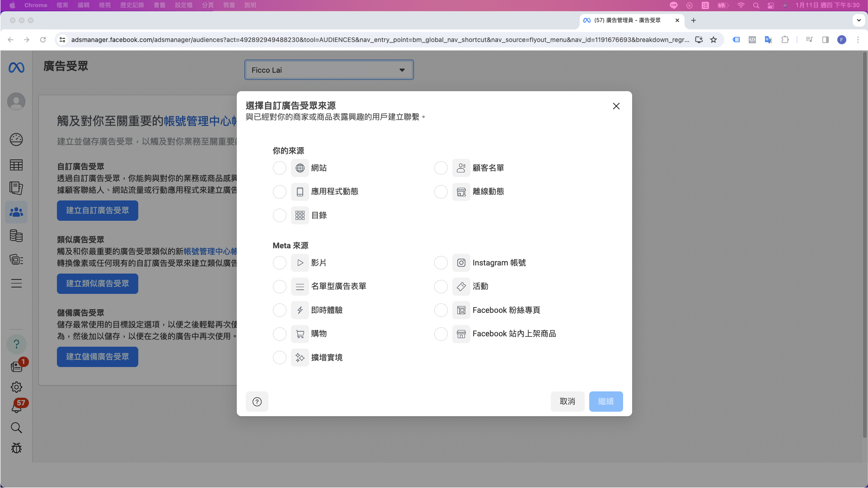The height and width of the screenshot is (488, 868).
Task: Open the settings gear in sidebar
Action: (x=16, y=387)
